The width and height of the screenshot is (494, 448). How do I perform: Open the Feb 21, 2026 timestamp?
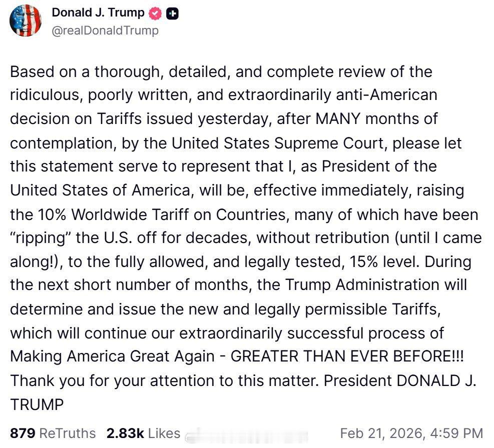click(x=411, y=433)
